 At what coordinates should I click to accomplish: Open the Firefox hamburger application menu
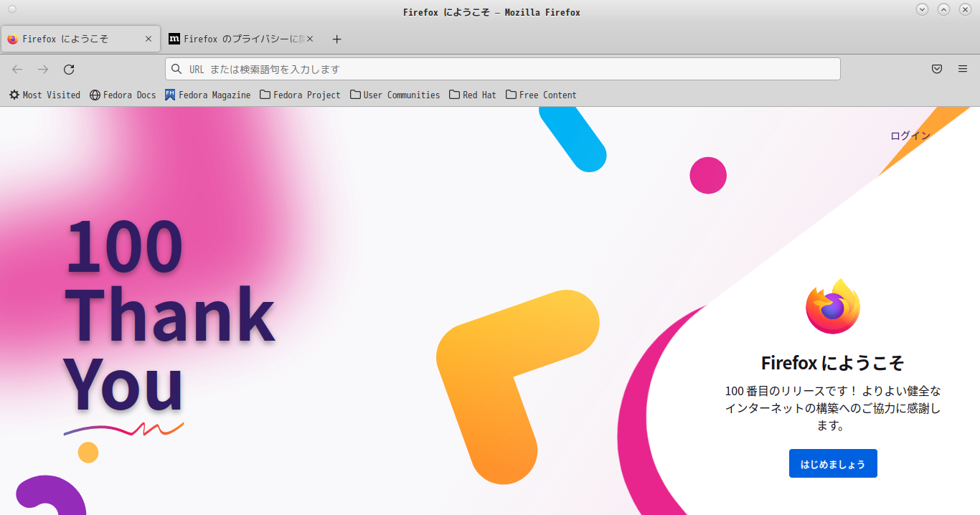[x=963, y=69]
